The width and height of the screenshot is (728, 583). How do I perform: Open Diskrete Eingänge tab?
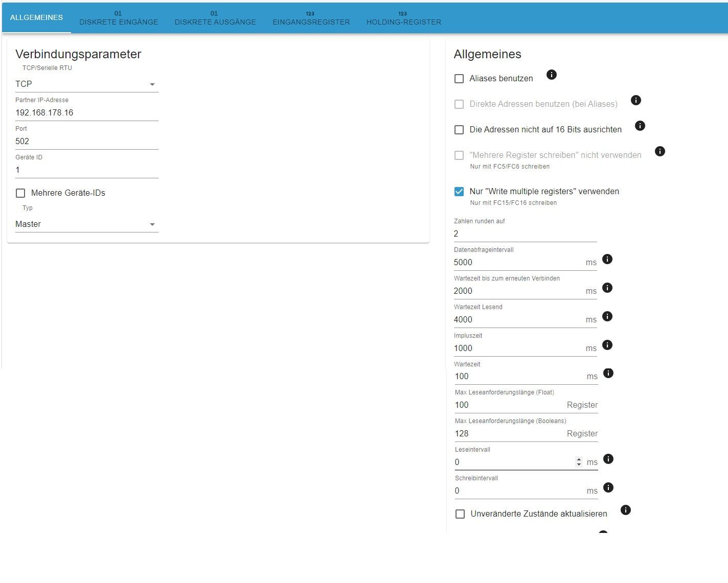(119, 18)
